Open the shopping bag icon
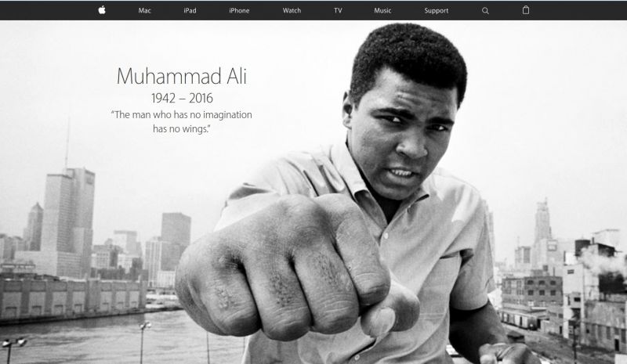 point(526,10)
